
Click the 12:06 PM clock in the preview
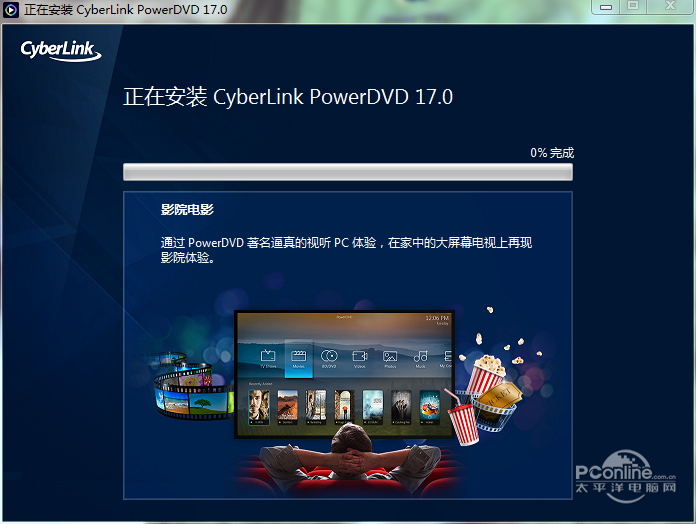click(437, 318)
